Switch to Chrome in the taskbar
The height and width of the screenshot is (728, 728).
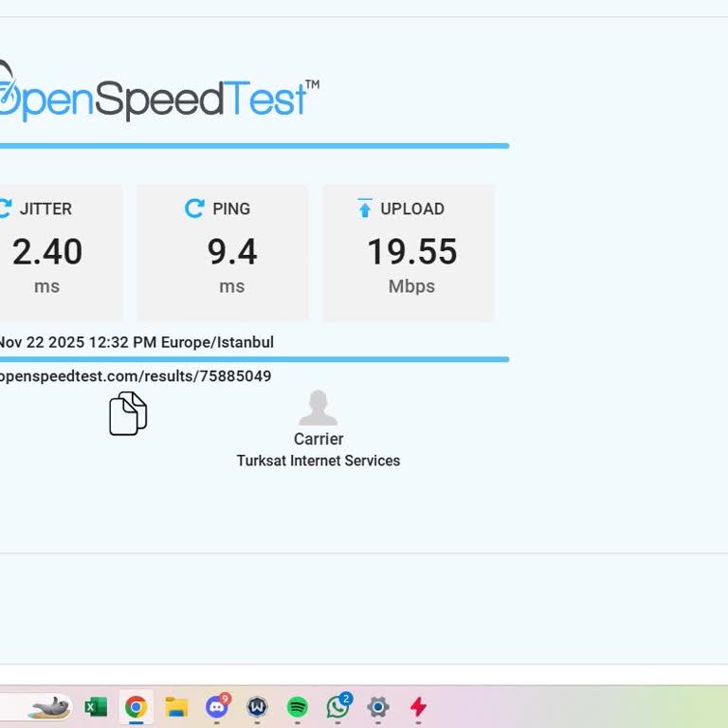tap(136, 707)
